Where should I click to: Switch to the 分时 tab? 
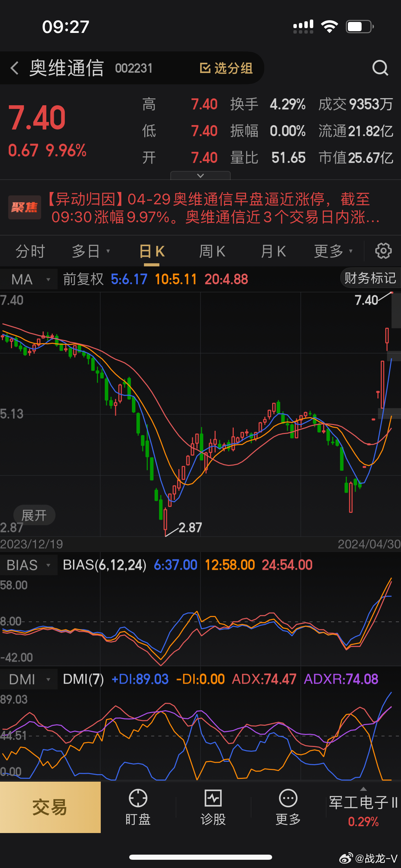tap(30, 251)
